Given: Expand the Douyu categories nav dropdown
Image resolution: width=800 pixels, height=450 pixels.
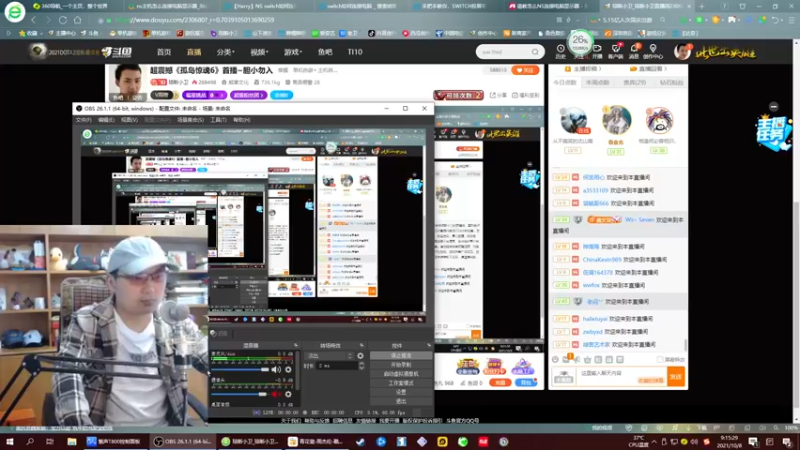Looking at the screenshot, I should 225,52.
